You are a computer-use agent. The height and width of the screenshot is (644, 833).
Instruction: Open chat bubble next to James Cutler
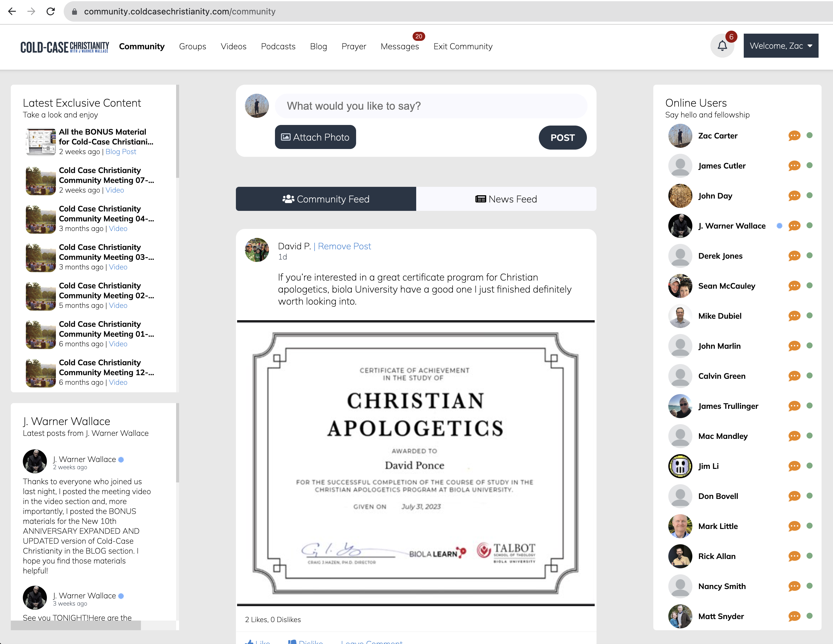click(x=794, y=166)
